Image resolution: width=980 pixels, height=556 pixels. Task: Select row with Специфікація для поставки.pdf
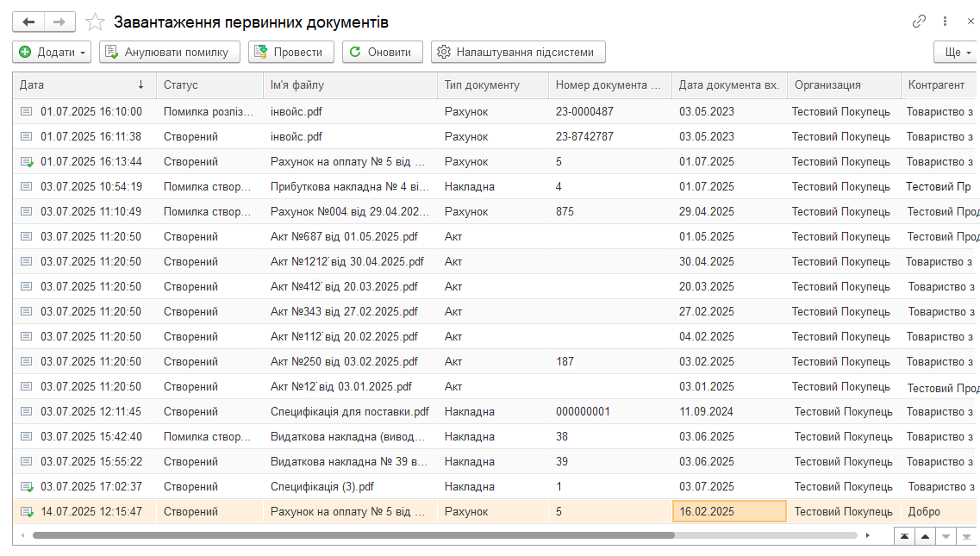350,412
